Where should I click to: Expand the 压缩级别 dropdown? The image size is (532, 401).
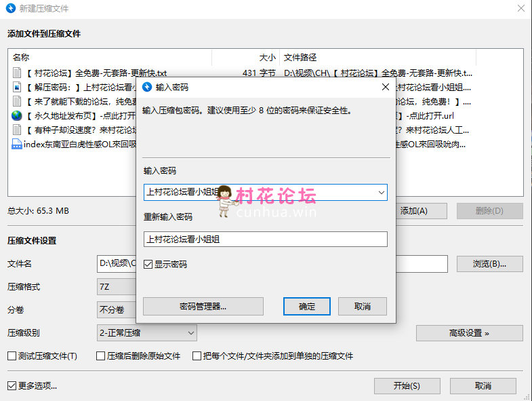coord(190,333)
